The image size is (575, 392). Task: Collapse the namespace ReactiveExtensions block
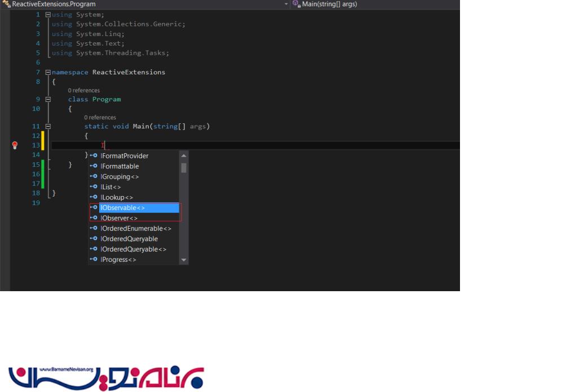click(x=48, y=72)
